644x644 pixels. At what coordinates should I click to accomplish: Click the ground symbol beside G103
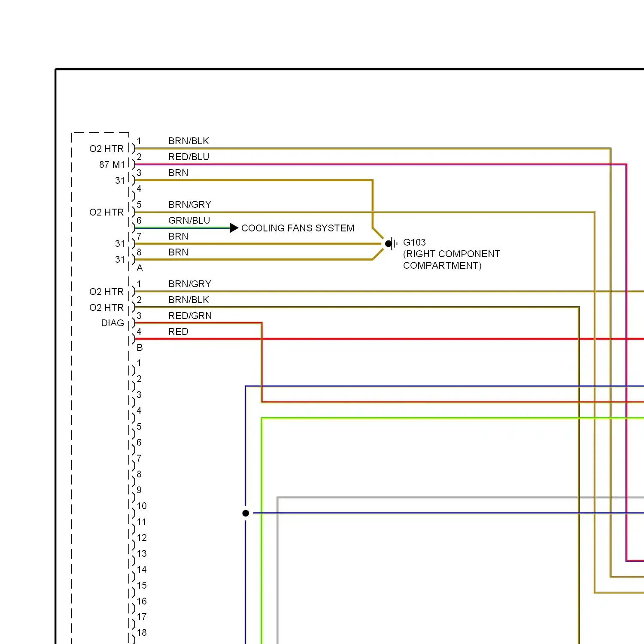coord(391,244)
